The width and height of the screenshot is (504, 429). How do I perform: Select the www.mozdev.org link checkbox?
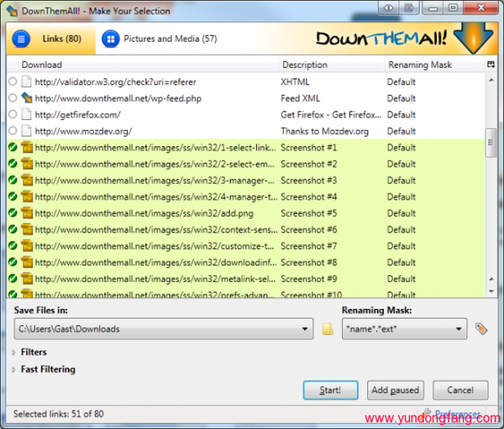(x=13, y=131)
